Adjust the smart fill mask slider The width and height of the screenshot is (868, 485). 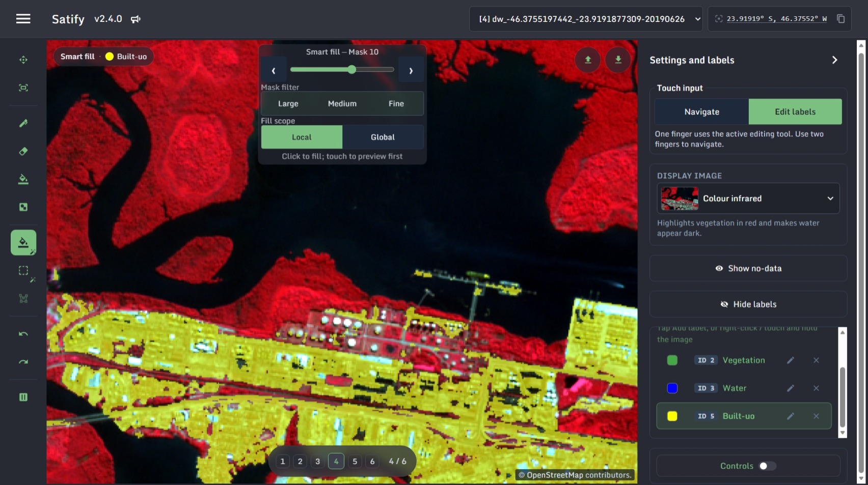pos(342,70)
